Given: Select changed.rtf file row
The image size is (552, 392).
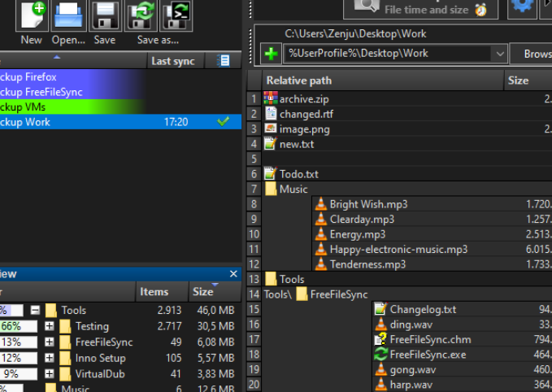Looking at the screenshot, I should tap(407, 114).
